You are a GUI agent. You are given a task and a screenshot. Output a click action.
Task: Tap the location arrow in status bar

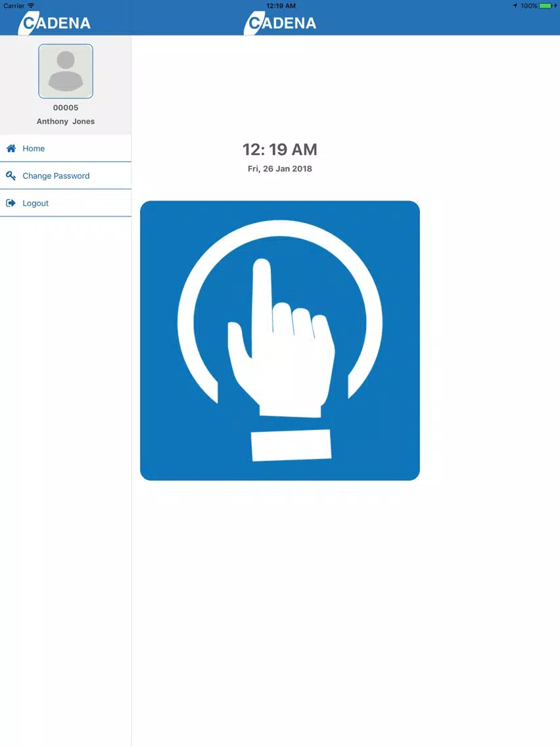[x=515, y=6]
